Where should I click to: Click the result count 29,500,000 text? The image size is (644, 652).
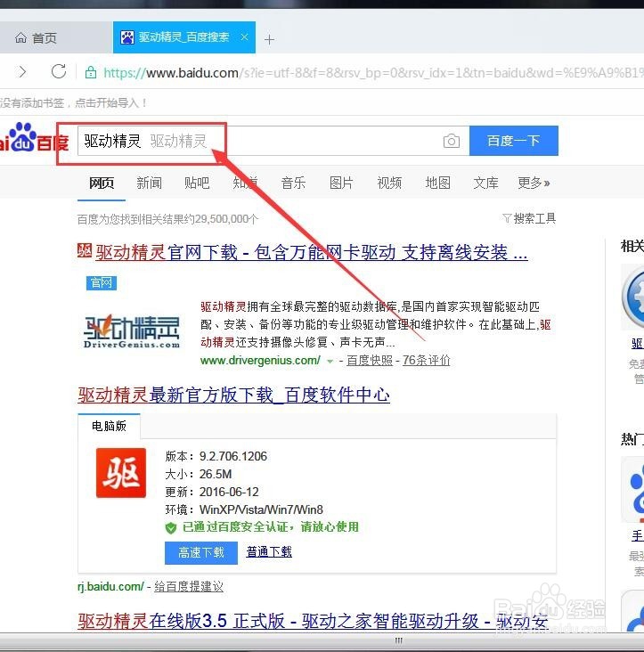click(x=167, y=219)
